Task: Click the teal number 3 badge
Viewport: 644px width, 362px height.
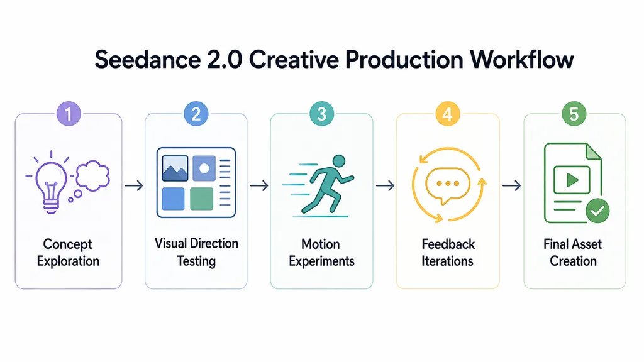Action: click(321, 114)
